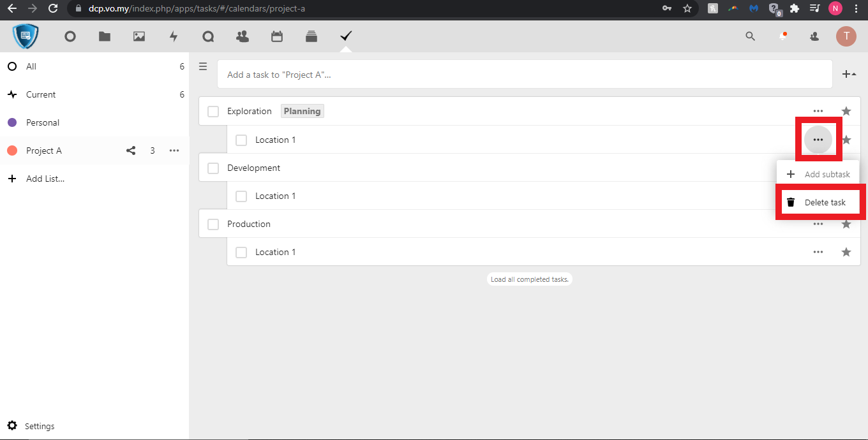Open the Deck stacked cards icon

(311, 37)
